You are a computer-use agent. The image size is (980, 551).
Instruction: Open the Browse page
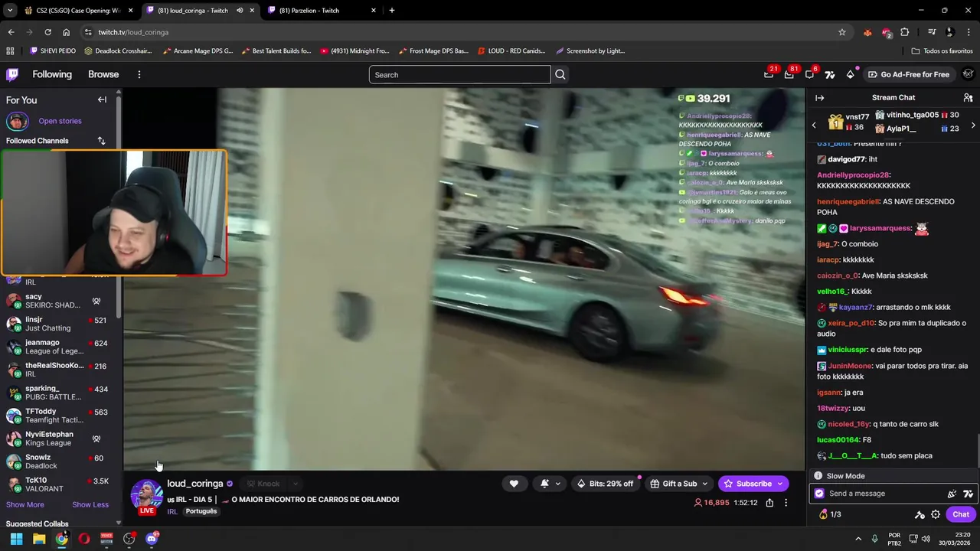pyautogui.click(x=103, y=74)
